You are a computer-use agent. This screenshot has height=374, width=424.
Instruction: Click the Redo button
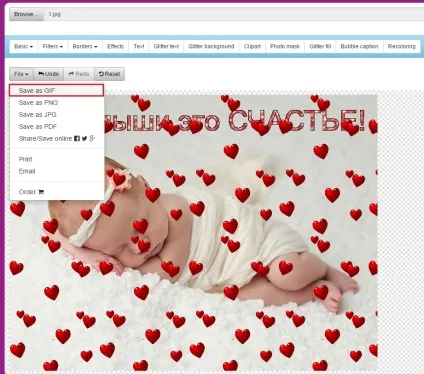tap(79, 74)
